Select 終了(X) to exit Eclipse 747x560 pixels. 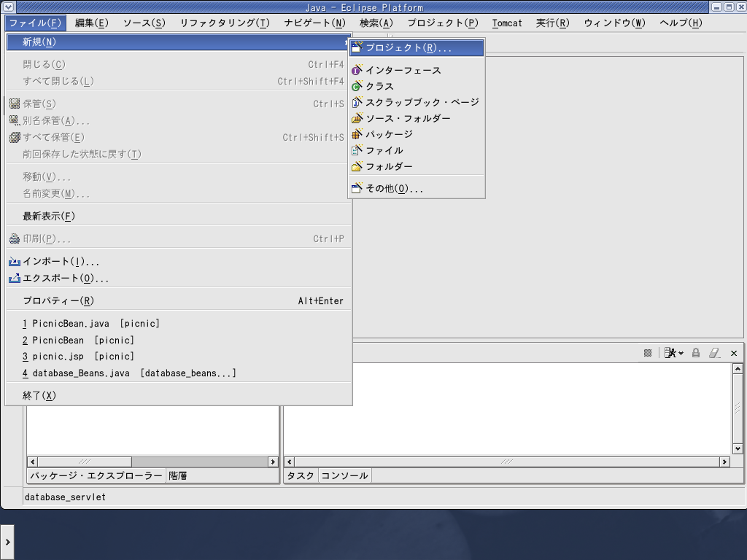(x=179, y=396)
